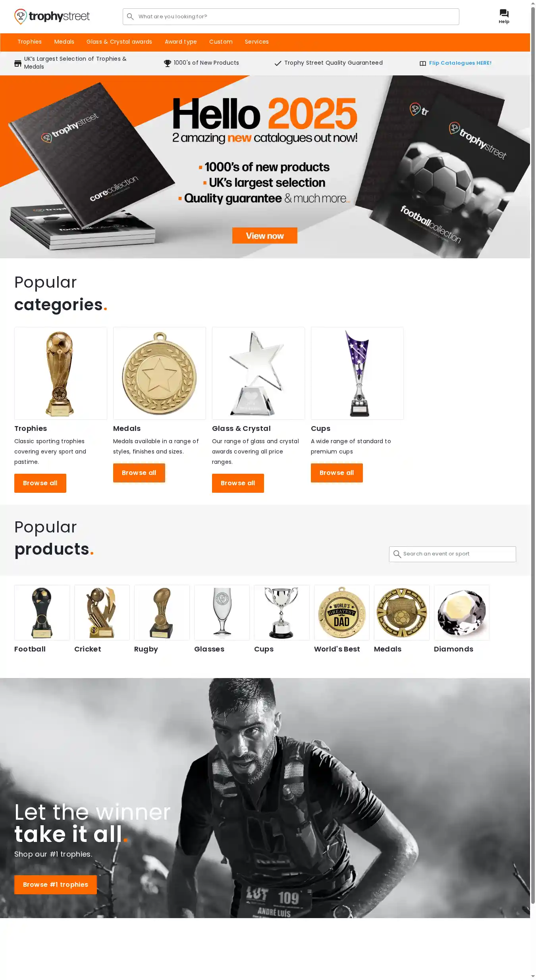536x980 pixels.
Task: Open the Trophies menu
Action: pos(29,42)
